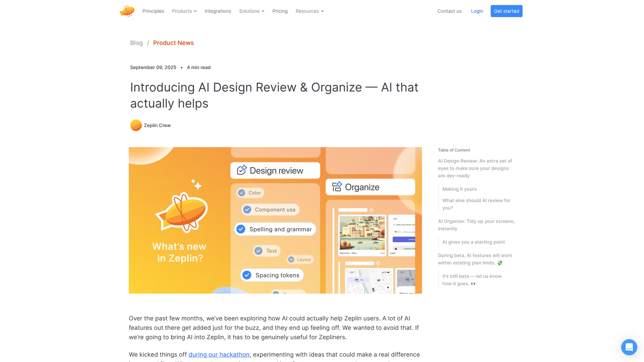Navigate to the Pricing menu item

280,11
